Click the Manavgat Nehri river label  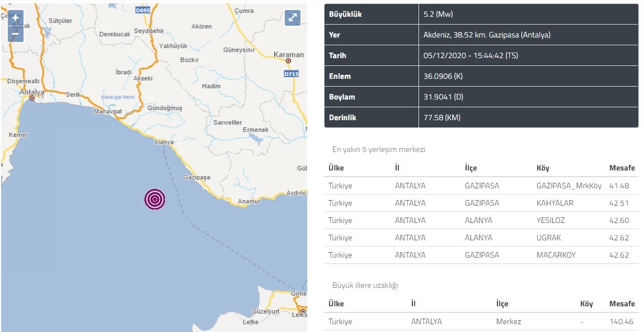[x=118, y=97]
